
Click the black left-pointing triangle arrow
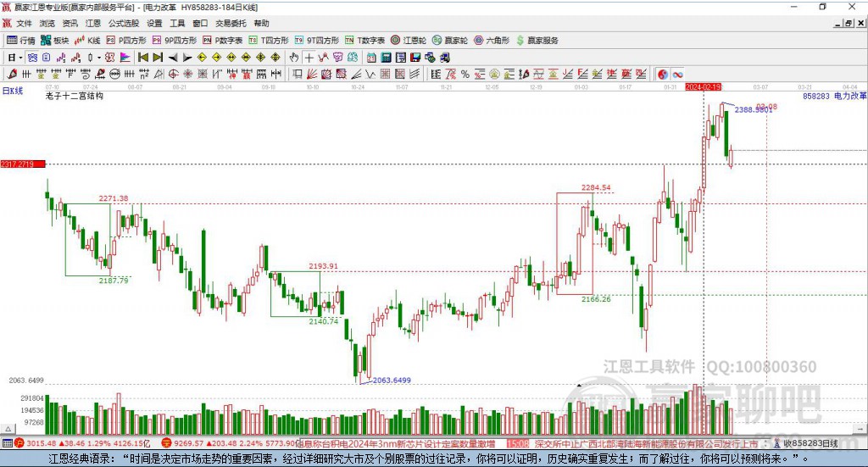[173, 58]
